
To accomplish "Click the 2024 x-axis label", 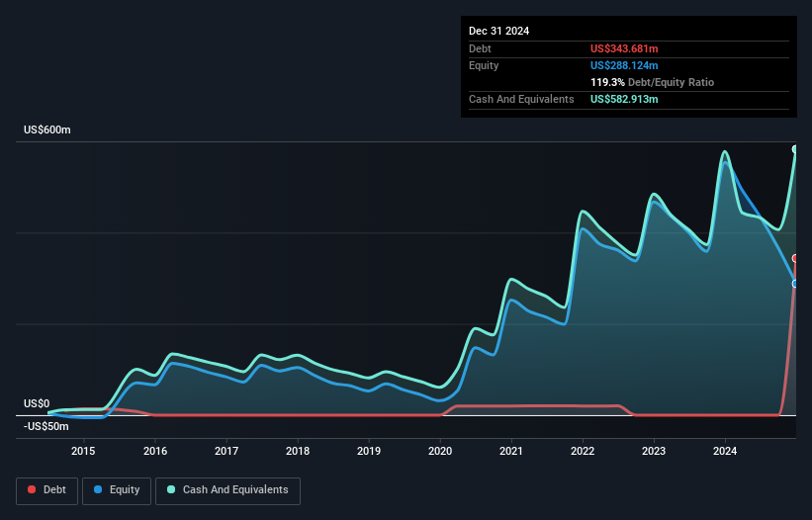I will (x=725, y=451).
